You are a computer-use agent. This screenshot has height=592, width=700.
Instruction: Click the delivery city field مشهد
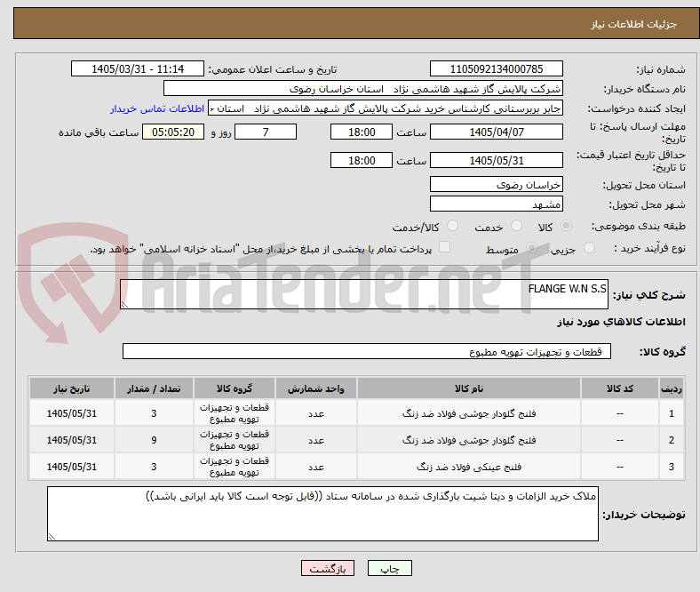(x=496, y=204)
